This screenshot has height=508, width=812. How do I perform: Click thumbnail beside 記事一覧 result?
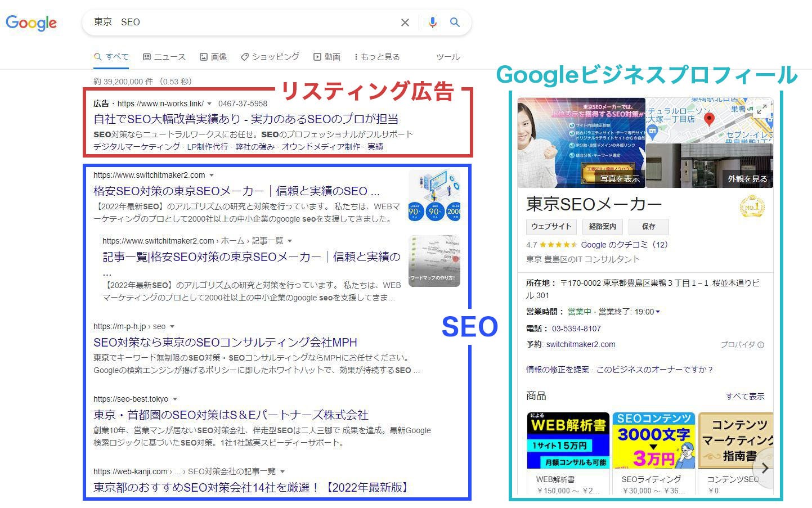(434, 261)
